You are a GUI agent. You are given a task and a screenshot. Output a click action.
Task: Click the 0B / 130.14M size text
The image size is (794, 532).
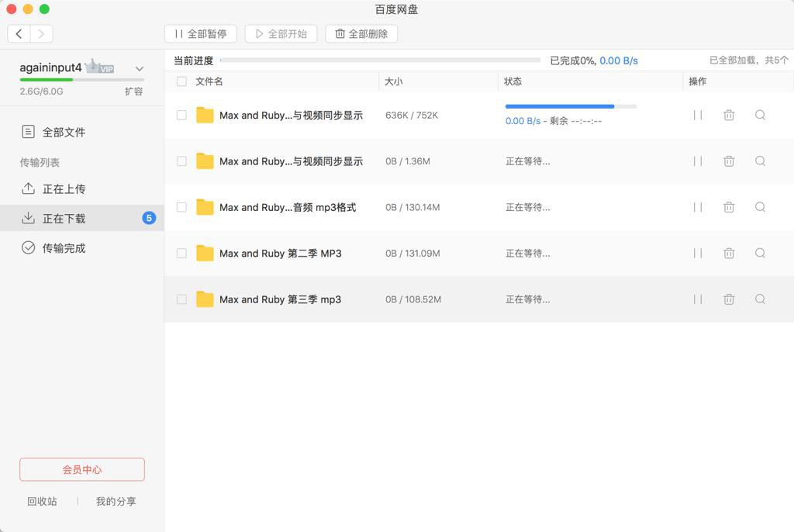coord(413,207)
